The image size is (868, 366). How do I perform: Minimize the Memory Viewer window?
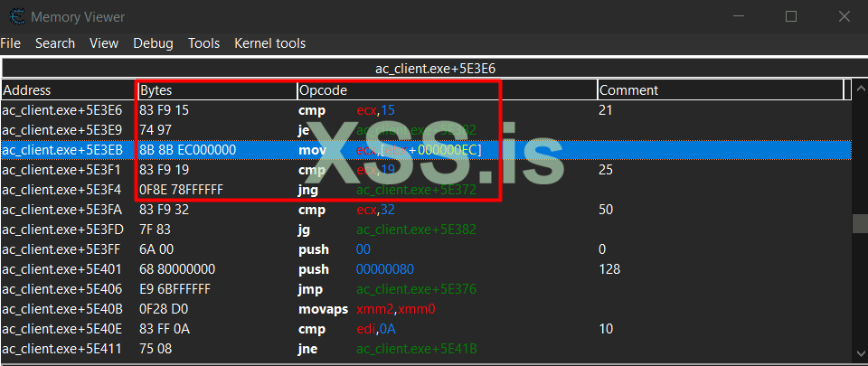739,16
